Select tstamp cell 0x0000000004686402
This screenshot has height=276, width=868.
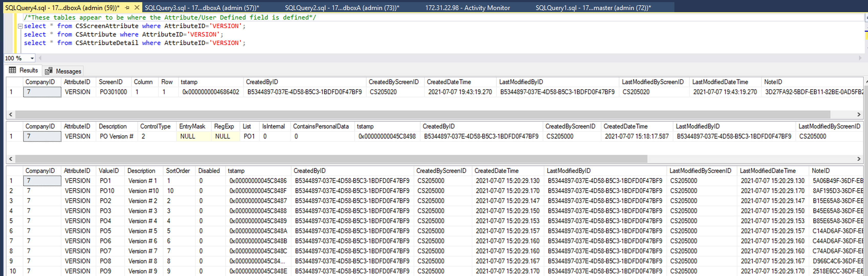click(211, 92)
